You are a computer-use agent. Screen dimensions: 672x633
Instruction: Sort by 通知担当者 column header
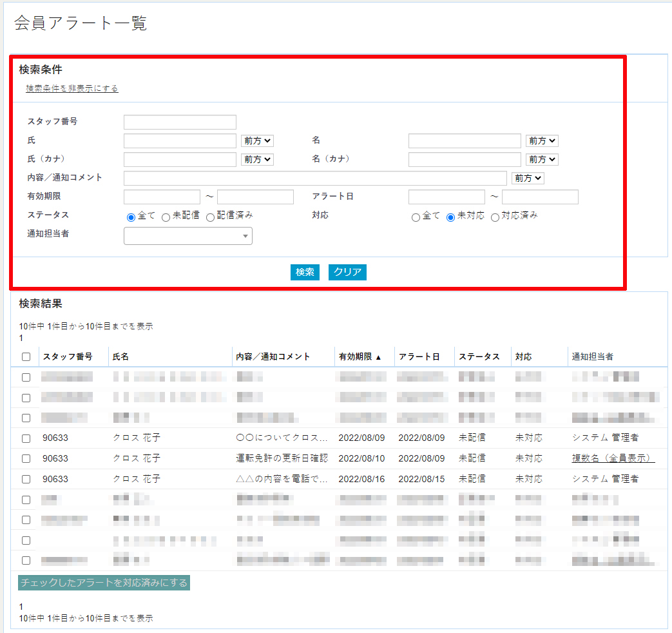tap(592, 357)
